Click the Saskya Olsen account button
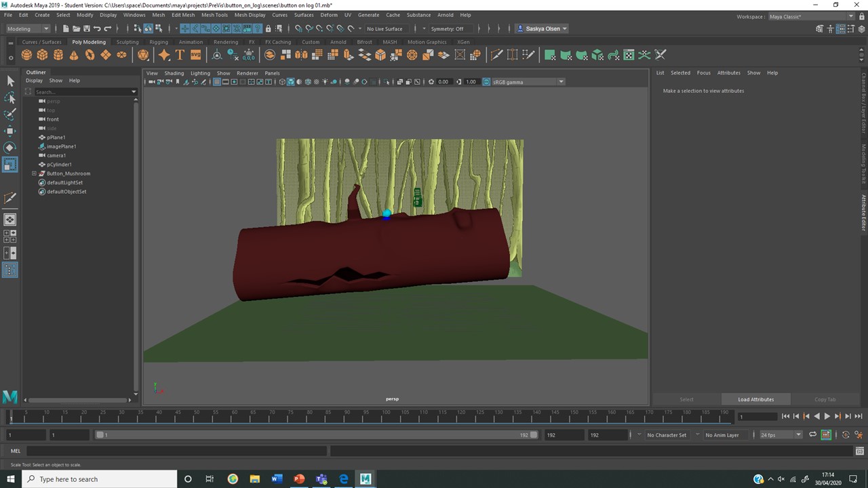 pos(542,28)
